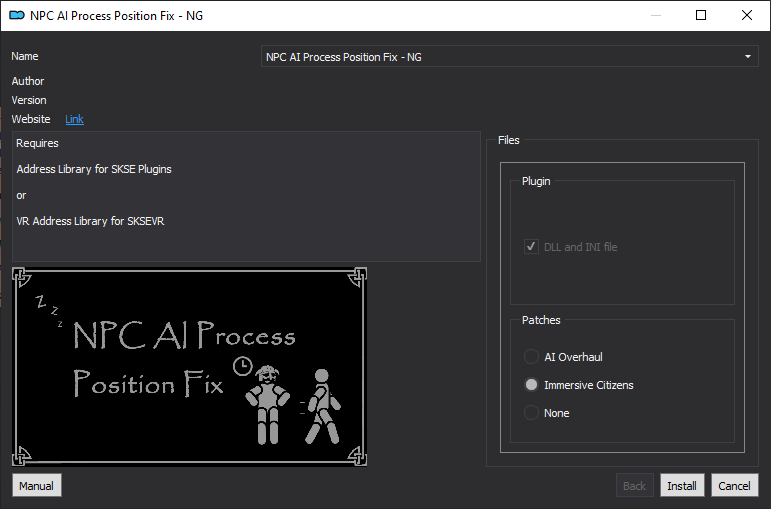
Task: Toggle the DLL and INI file checkbox
Action: pos(531,246)
